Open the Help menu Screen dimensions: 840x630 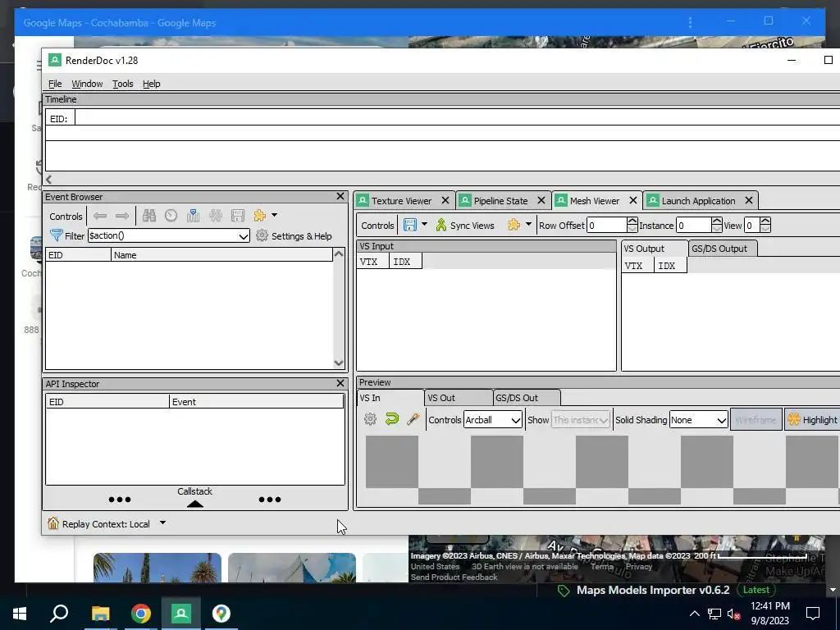(x=151, y=84)
